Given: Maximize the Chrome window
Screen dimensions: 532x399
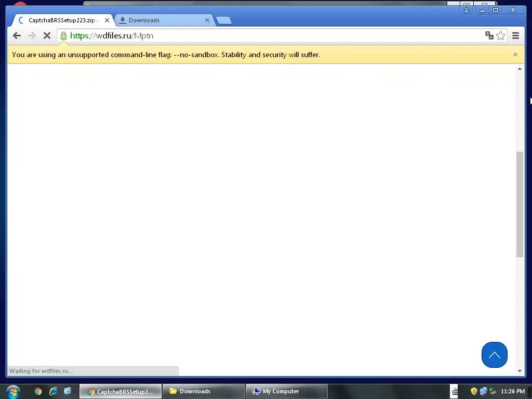Looking at the screenshot, I should click(x=495, y=10).
